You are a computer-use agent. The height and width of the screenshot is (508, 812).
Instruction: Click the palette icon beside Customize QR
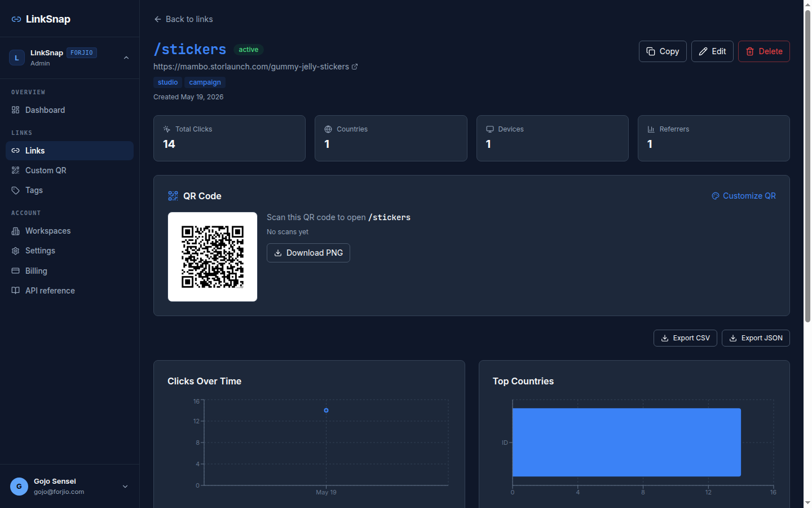point(716,196)
